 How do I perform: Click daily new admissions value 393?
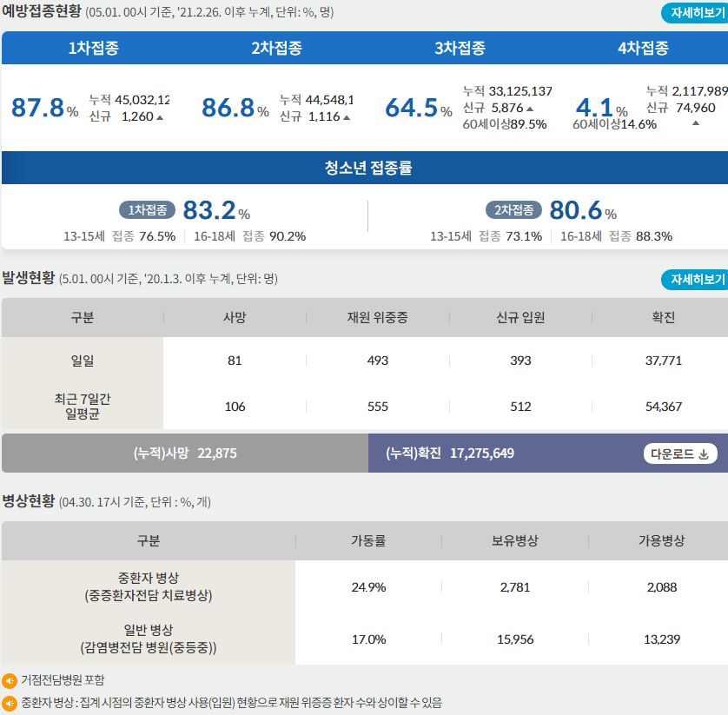point(520,361)
